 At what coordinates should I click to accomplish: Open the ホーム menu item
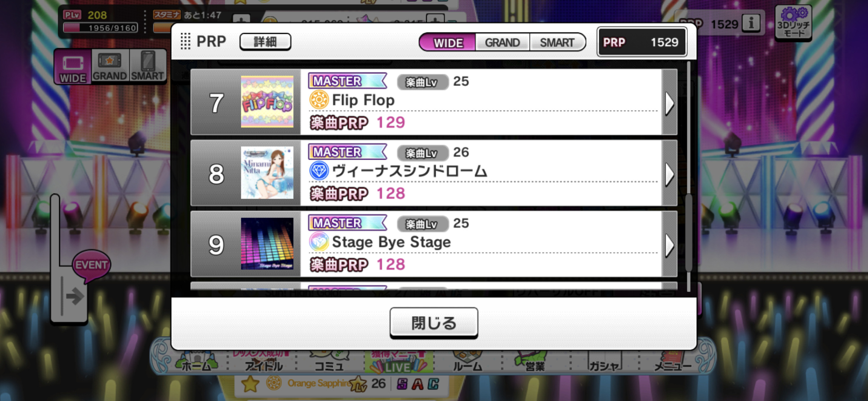pyautogui.click(x=196, y=362)
